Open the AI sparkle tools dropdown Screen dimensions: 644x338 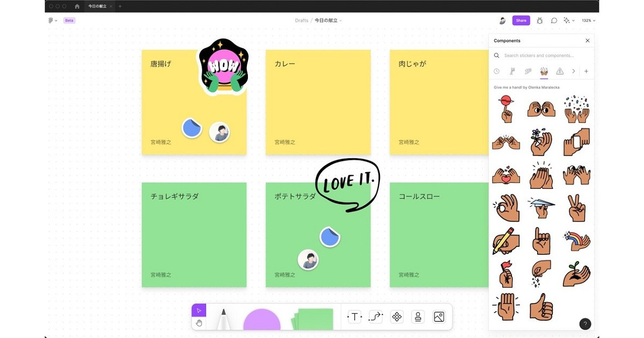point(569,20)
